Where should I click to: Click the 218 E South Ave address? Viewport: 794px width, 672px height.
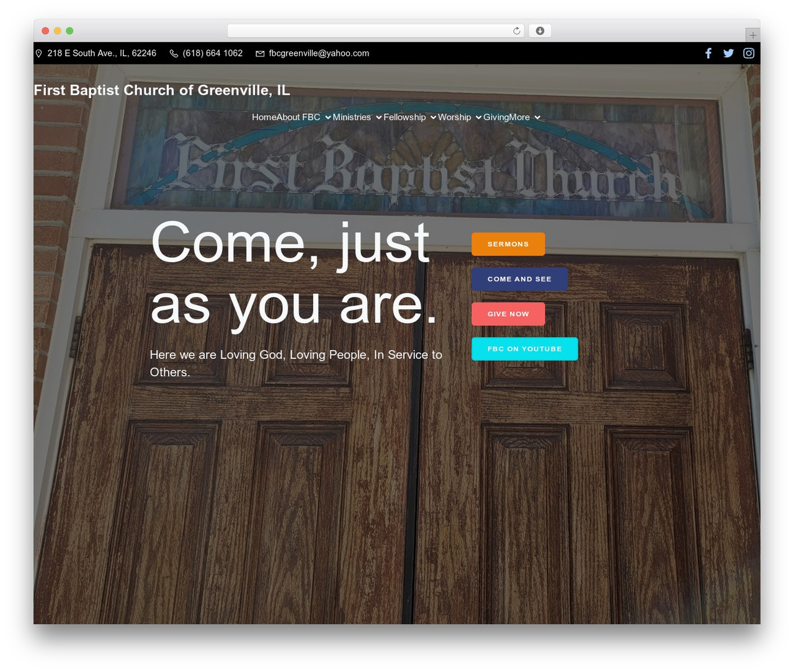click(102, 53)
